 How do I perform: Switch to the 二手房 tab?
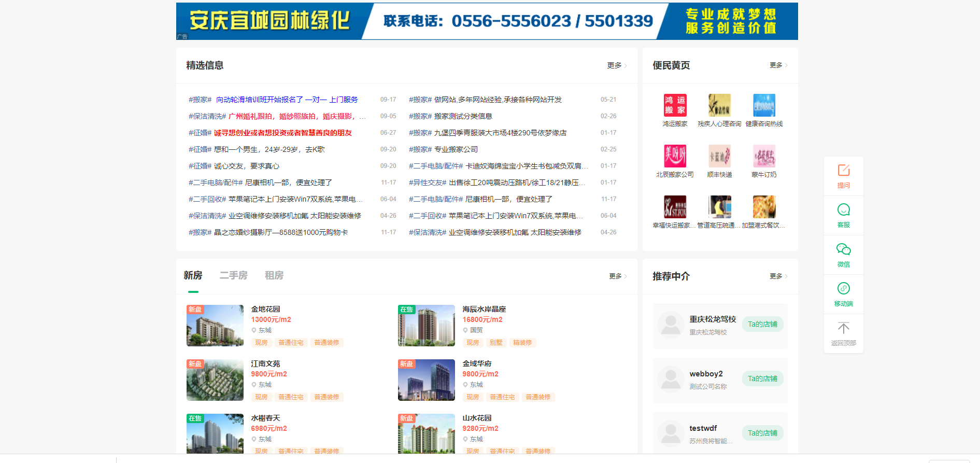(x=233, y=275)
